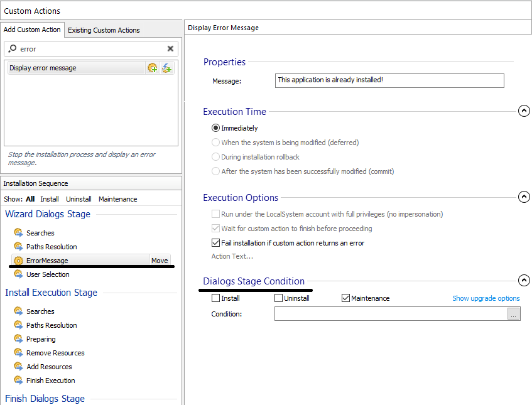This screenshot has height=405, width=532.
Task: Toggle Fail installation if custom action returns error
Action: 216,243
